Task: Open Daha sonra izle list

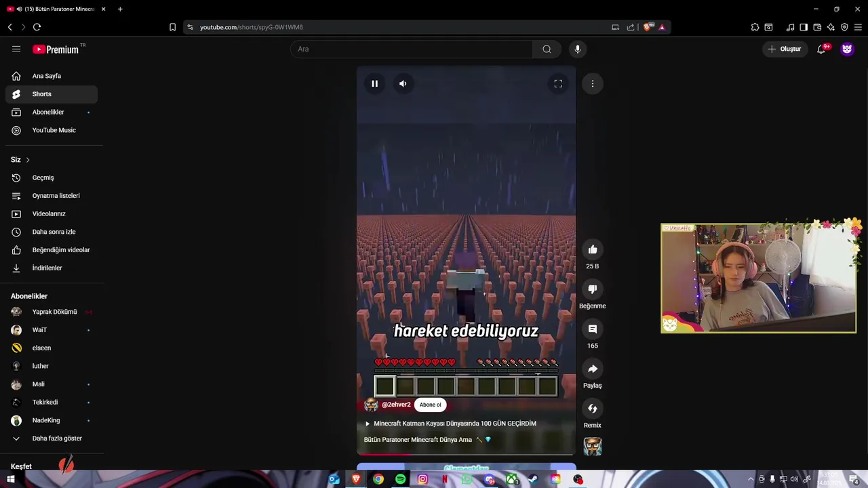Action: 52,232
